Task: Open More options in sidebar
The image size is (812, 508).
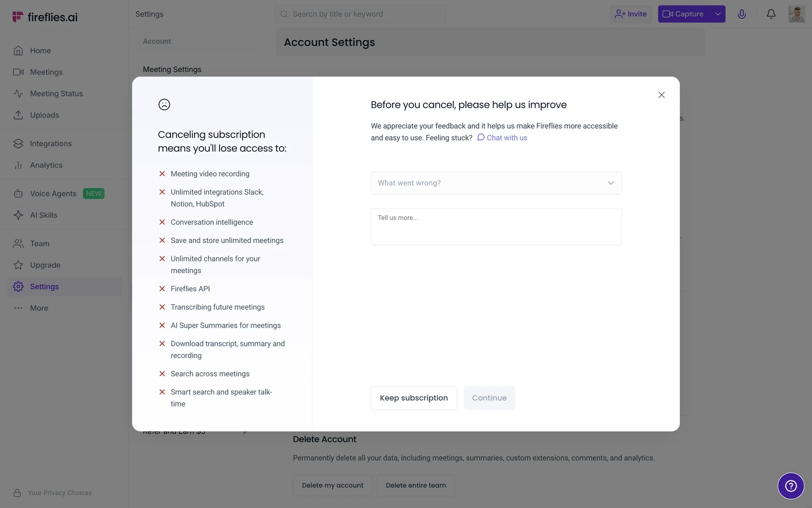Action: coord(39,308)
